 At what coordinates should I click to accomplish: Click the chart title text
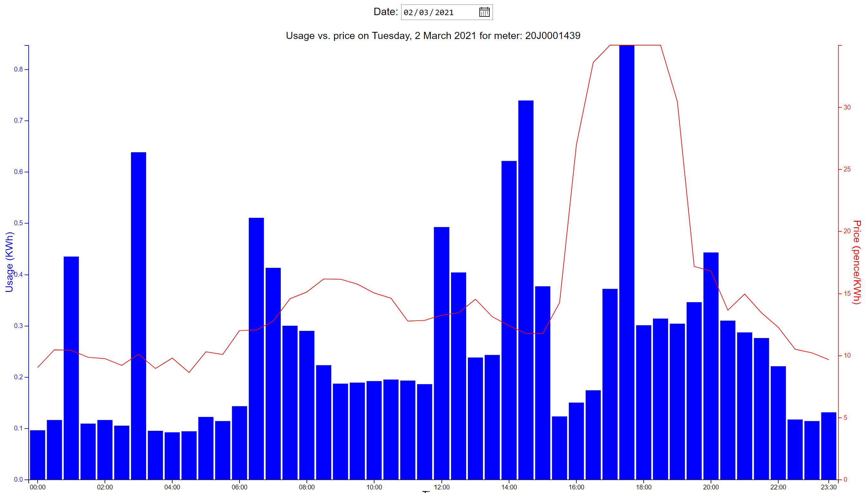433,35
